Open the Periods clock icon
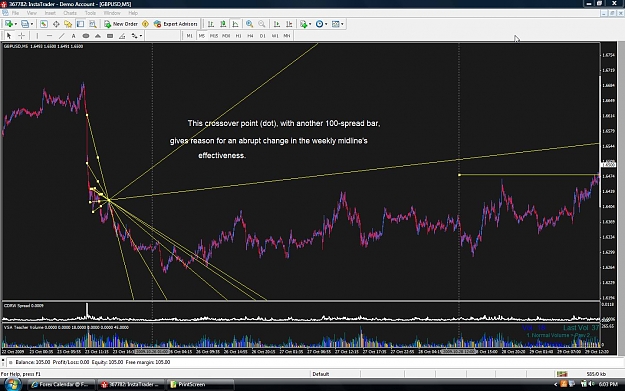Viewport: 625px width, 391px height. pos(319,24)
